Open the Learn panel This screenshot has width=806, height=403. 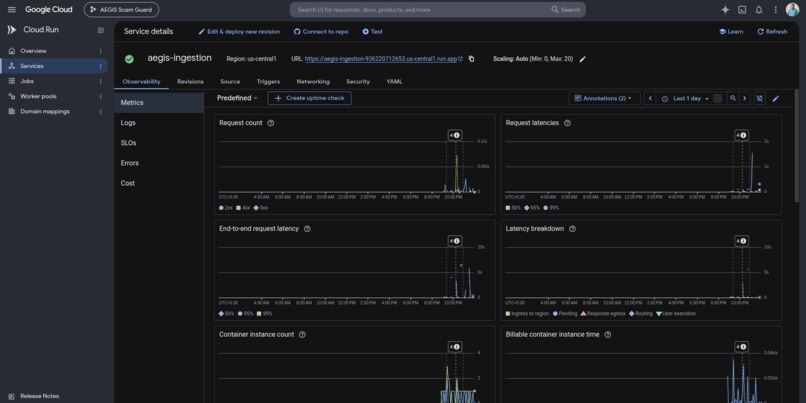coord(731,31)
